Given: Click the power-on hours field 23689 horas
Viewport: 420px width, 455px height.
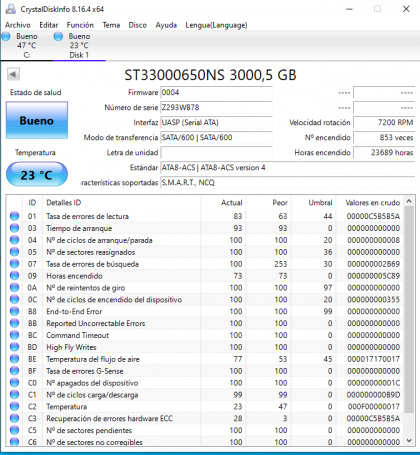Looking at the screenshot, I should [x=384, y=152].
